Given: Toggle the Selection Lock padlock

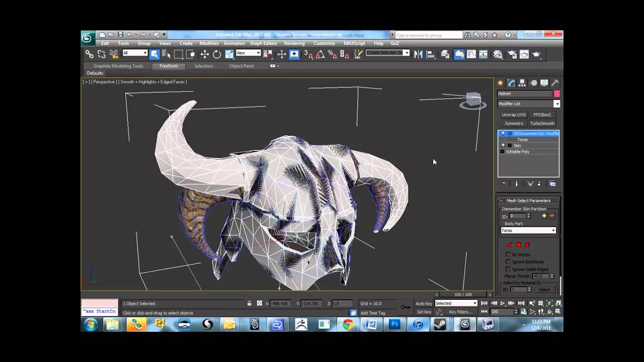Looking at the screenshot, I should point(249,303).
